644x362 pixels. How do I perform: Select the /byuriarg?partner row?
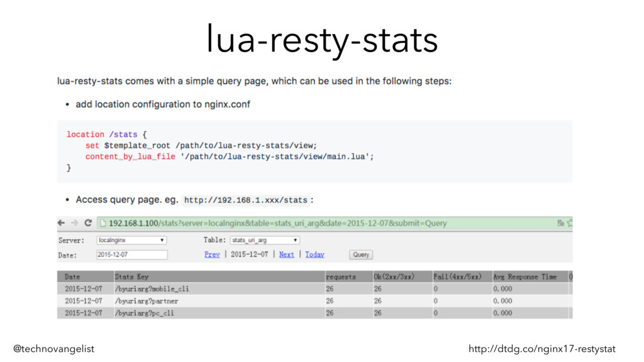(146, 300)
